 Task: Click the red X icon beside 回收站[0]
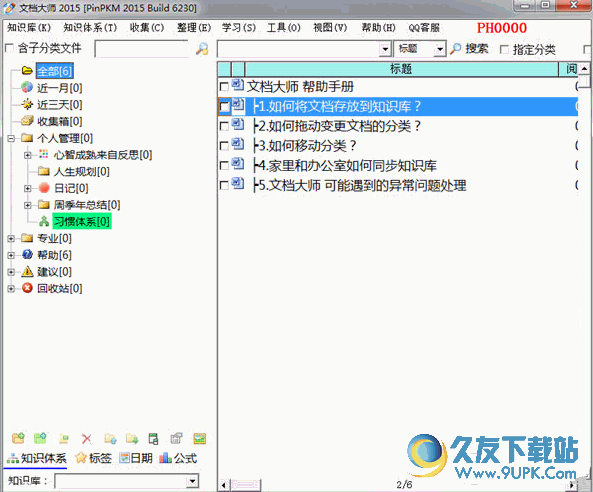tap(27, 288)
